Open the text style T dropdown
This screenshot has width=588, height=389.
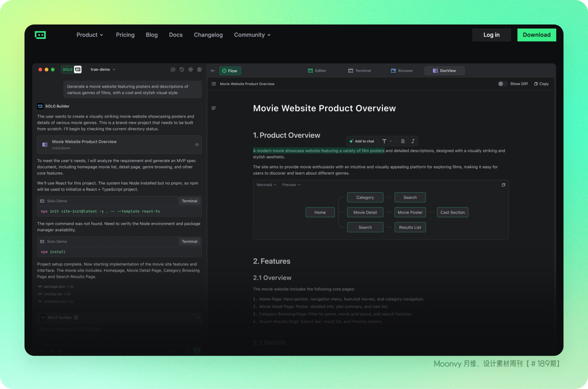coord(387,141)
